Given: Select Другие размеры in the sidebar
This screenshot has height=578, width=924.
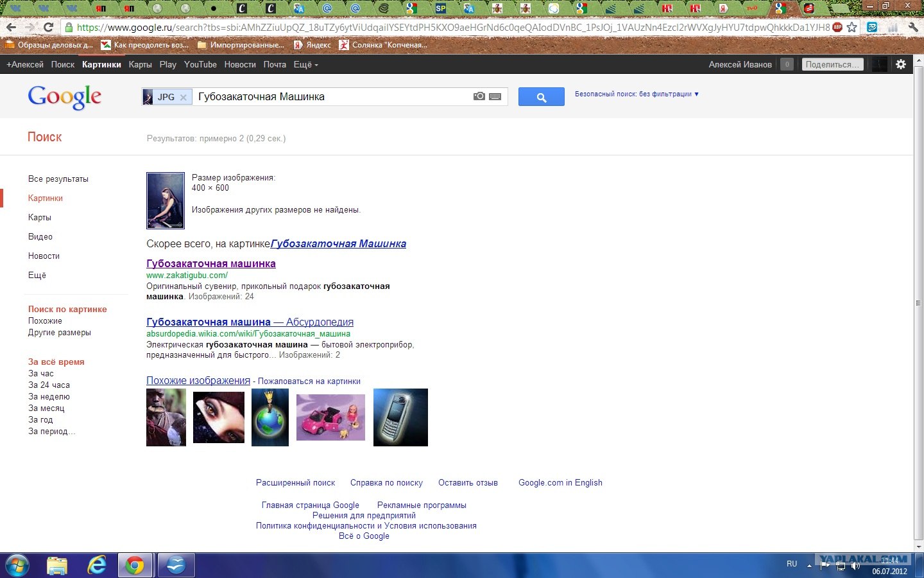Looking at the screenshot, I should pyautogui.click(x=60, y=332).
